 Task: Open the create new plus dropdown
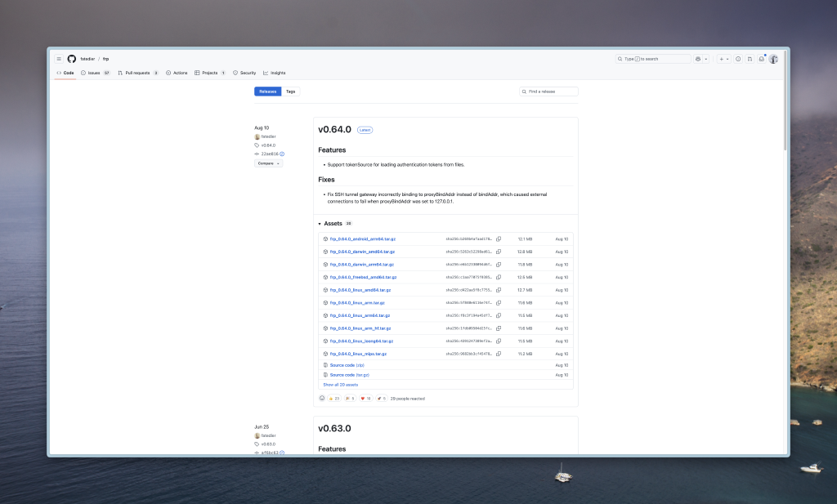(x=723, y=59)
